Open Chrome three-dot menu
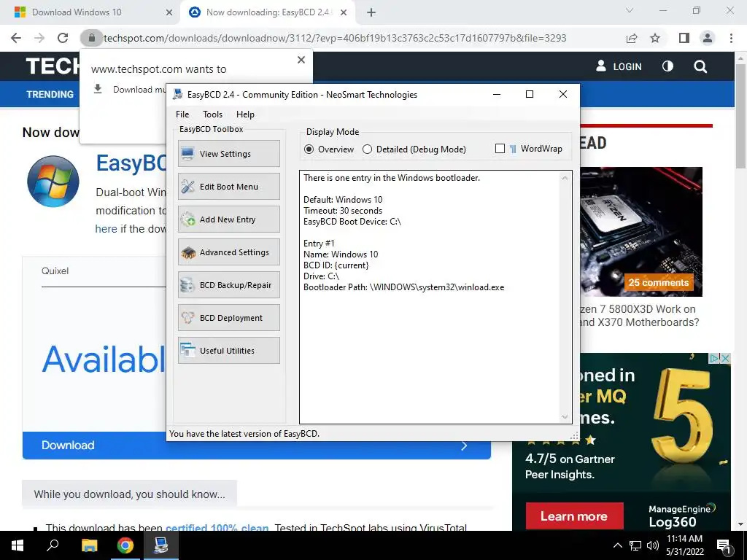The height and width of the screenshot is (560, 747). pyautogui.click(x=731, y=38)
